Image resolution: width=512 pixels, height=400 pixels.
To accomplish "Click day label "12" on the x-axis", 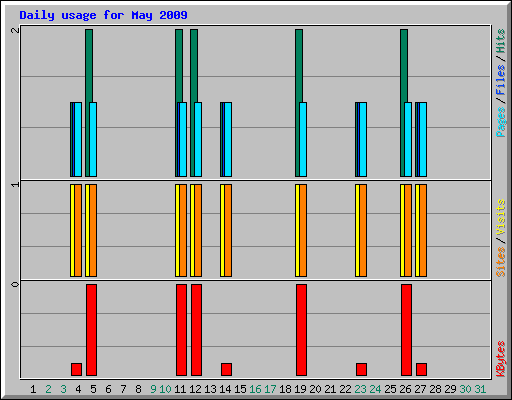I will (x=195, y=389).
